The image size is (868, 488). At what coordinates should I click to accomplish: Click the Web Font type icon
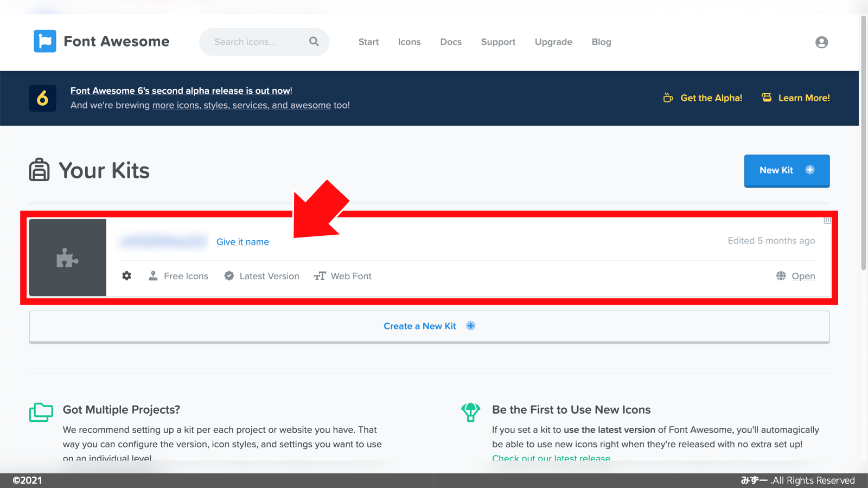(320, 276)
